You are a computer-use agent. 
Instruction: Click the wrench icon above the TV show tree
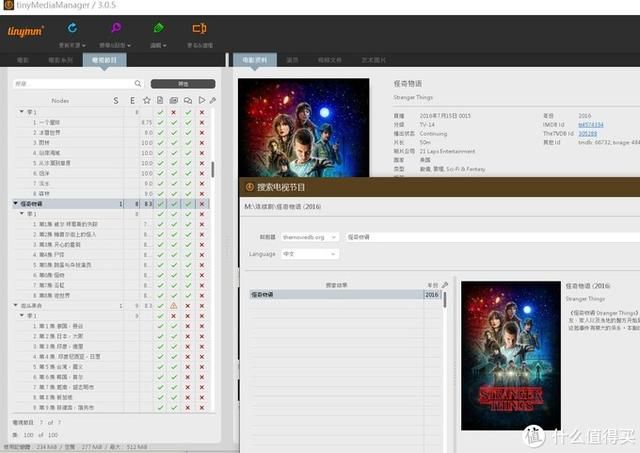(213, 100)
